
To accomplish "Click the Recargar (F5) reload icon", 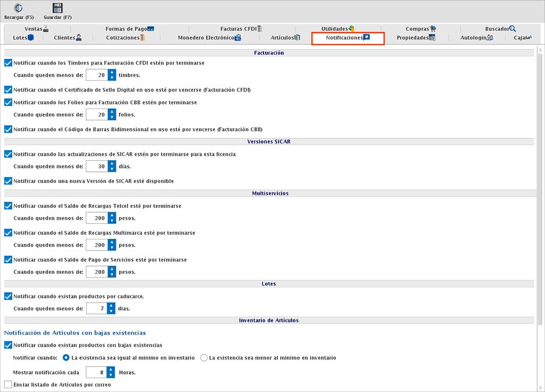I will click(19, 8).
